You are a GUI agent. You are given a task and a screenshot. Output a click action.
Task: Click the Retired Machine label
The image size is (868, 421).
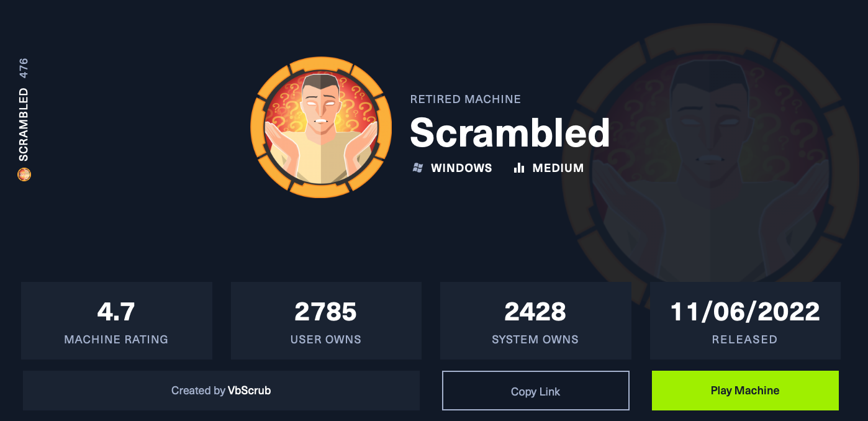point(466,99)
